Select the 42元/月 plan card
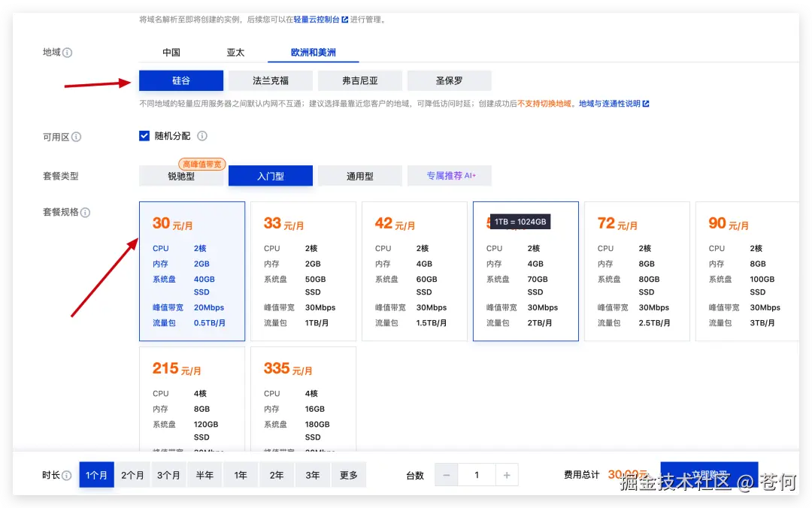The image size is (812, 508). 414,271
